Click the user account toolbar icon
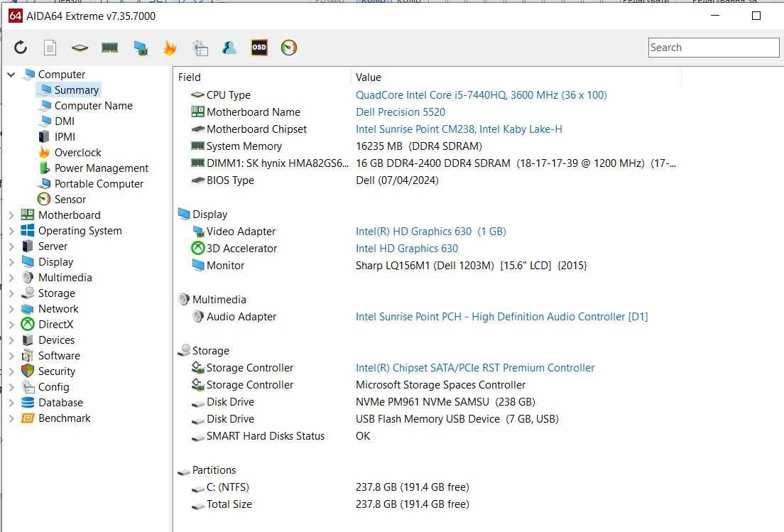Viewport: 784px width, 532px height. [229, 48]
